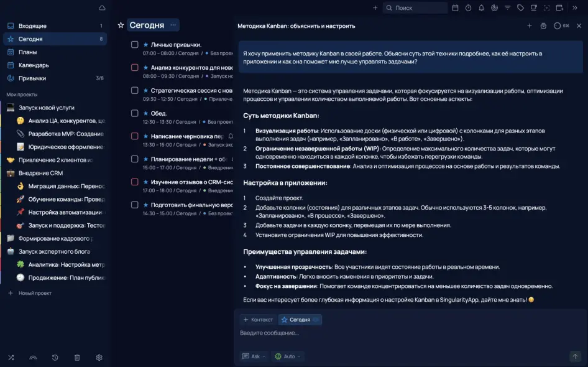Click the filter icon in top toolbar
Viewport: 588px width, 367px height.
[507, 8]
